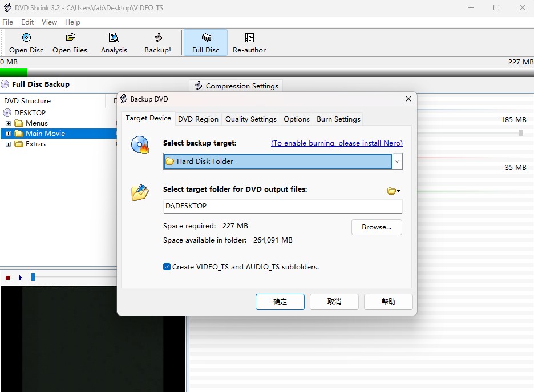Open the install Nero link

336,143
